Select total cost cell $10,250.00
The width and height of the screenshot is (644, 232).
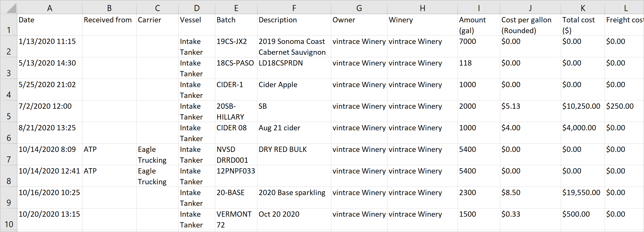coord(583,111)
